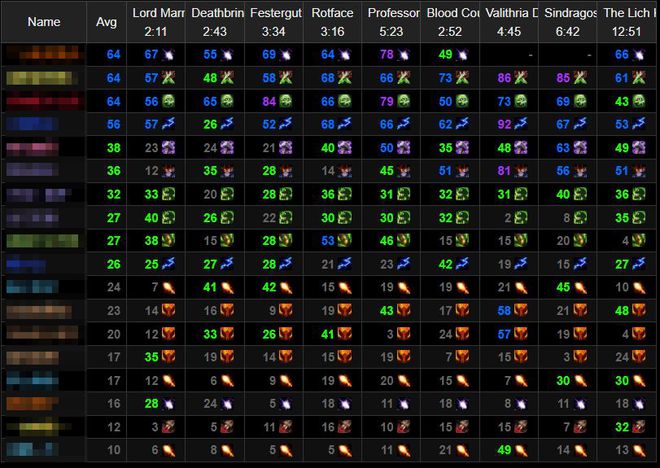
Task: Click the purple icon beside 63 under Sindragosa
Action: click(x=580, y=148)
